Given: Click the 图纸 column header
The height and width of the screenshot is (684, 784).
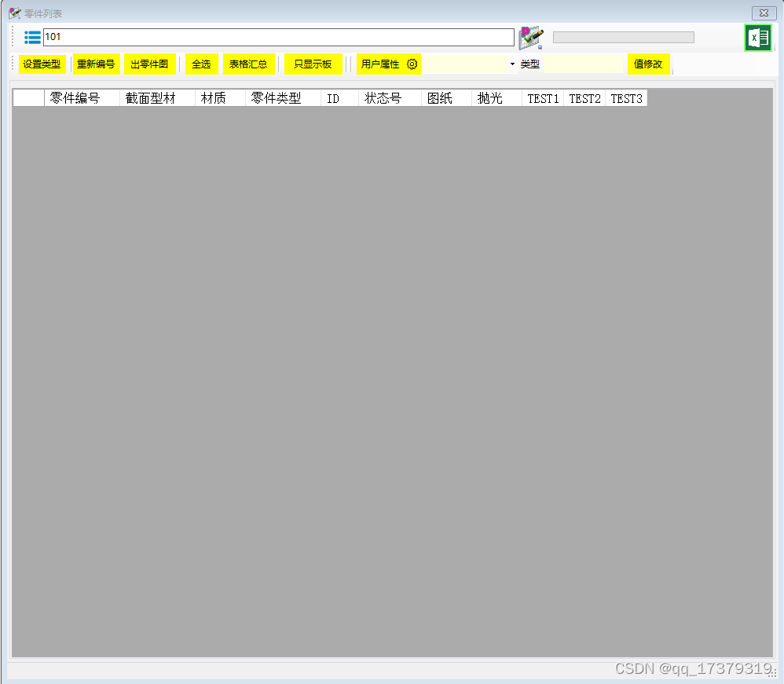Looking at the screenshot, I should (446, 98).
